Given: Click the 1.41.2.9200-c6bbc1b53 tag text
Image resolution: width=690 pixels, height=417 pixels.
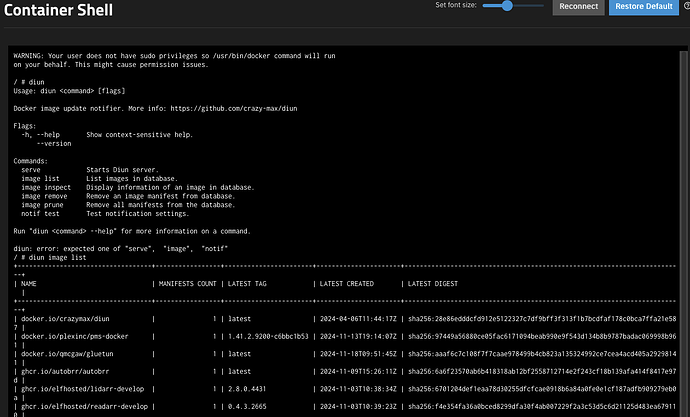Looking at the screenshot, I should point(268,337).
